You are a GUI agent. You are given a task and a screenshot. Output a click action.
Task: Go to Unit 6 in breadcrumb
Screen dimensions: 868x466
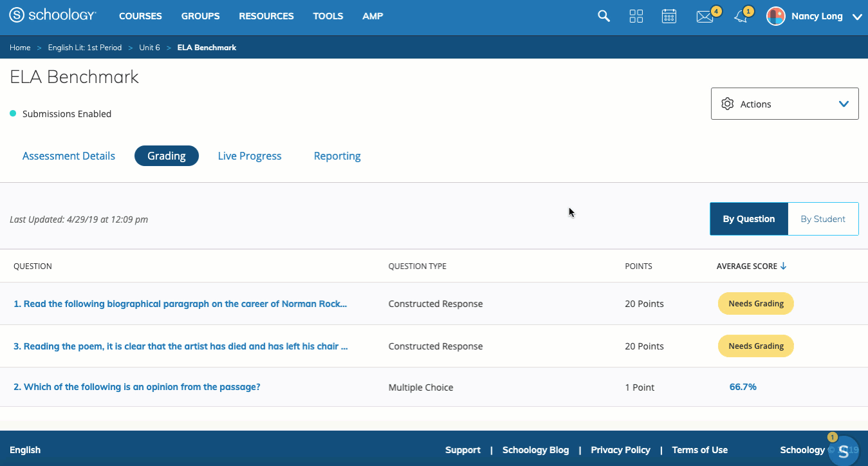click(149, 48)
